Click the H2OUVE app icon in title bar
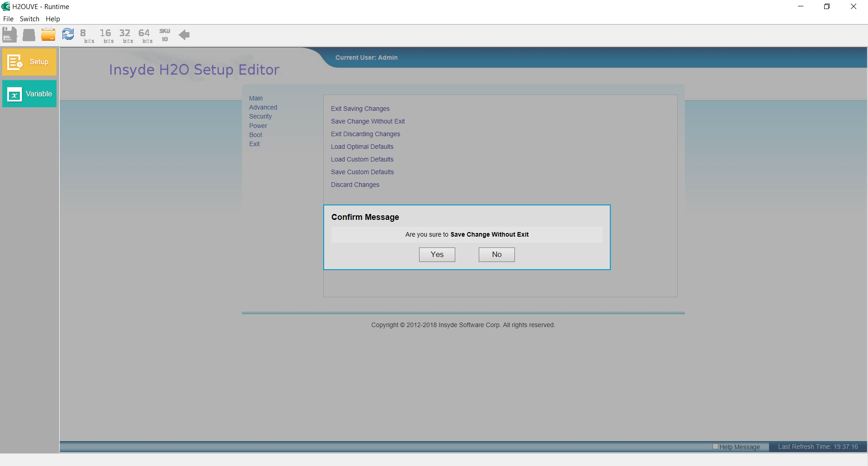The width and height of the screenshot is (868, 466). [x=6, y=6]
